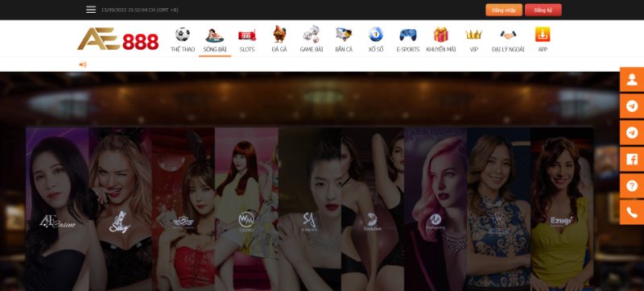Open the WM Casino game card
The width and height of the screenshot is (644, 291).
click(x=246, y=210)
